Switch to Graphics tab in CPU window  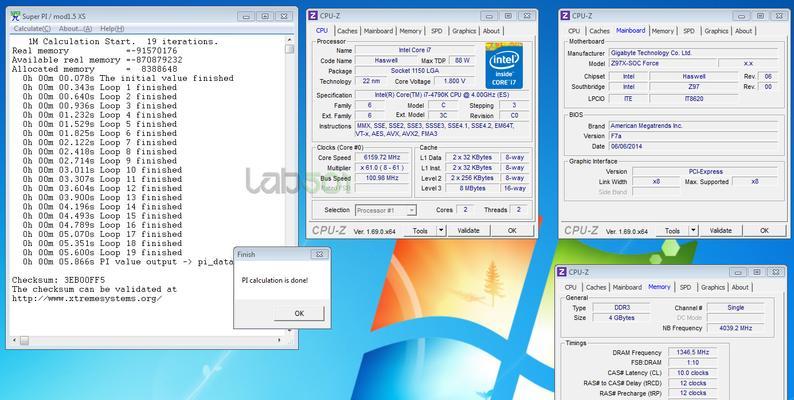click(464, 31)
